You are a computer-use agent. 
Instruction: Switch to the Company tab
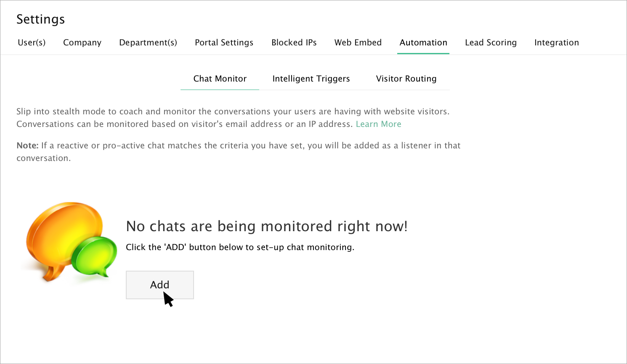click(82, 42)
